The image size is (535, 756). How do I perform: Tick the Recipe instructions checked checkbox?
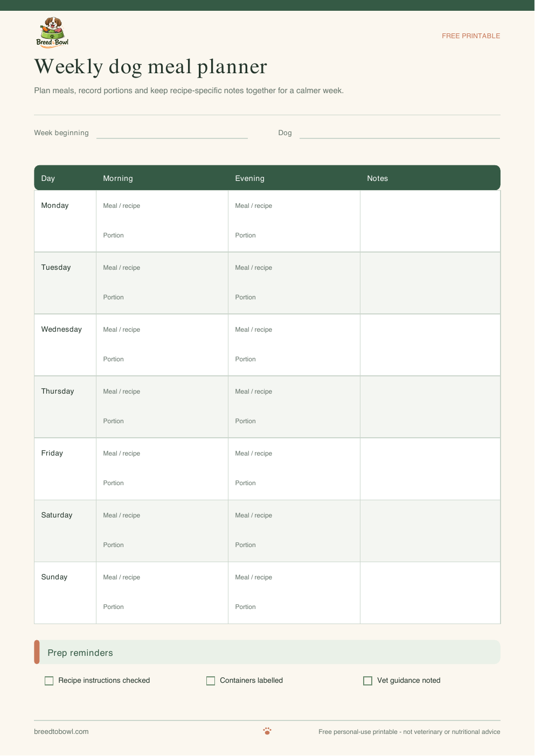point(49,681)
